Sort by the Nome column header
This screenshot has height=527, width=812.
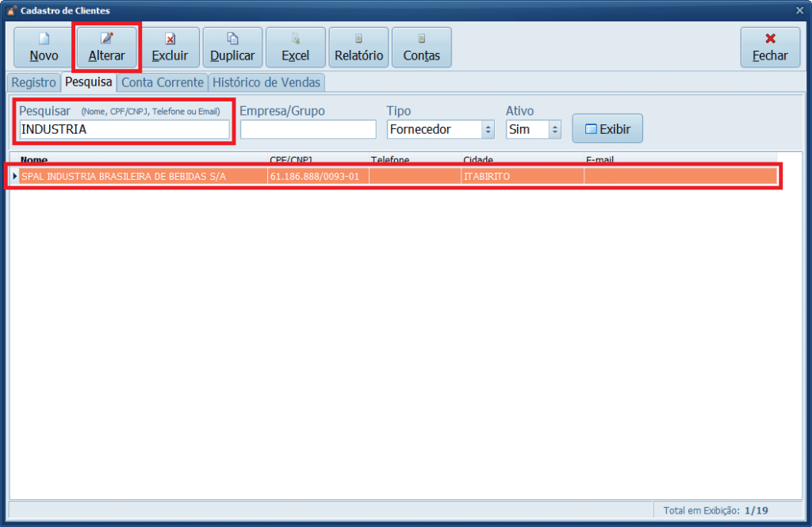34,160
